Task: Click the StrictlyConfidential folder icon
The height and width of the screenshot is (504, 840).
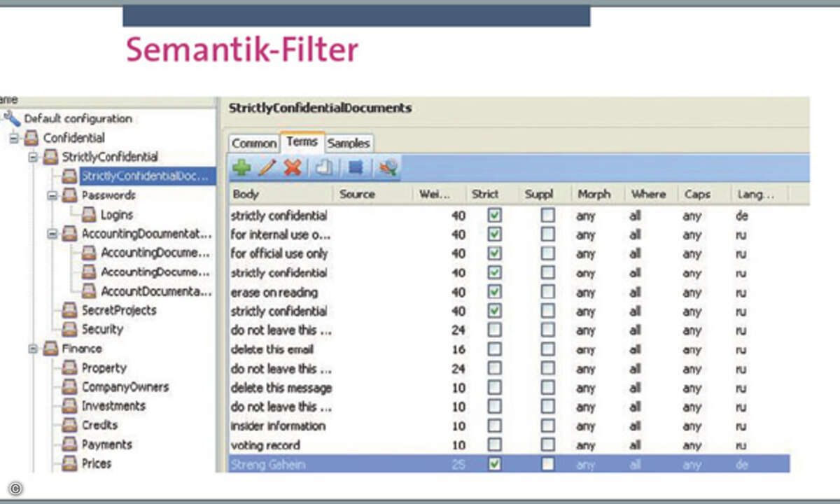Action: click(50, 157)
